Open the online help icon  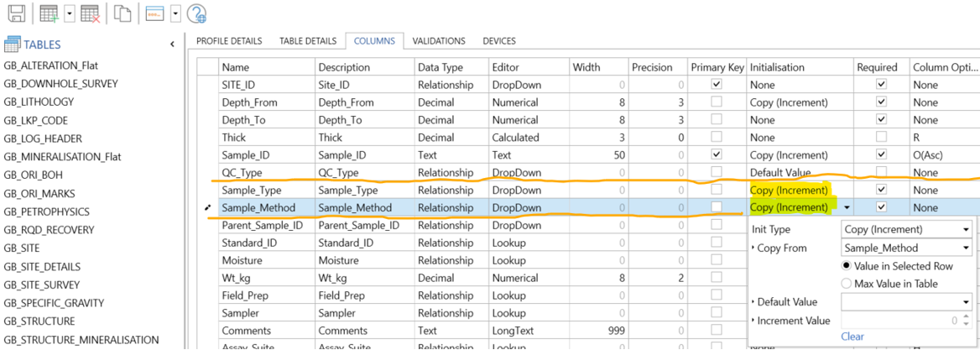tap(196, 13)
